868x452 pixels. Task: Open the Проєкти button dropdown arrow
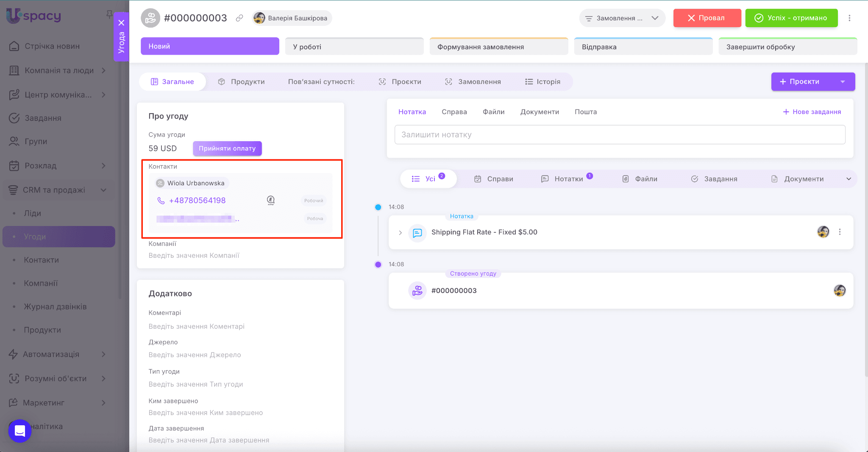843,81
